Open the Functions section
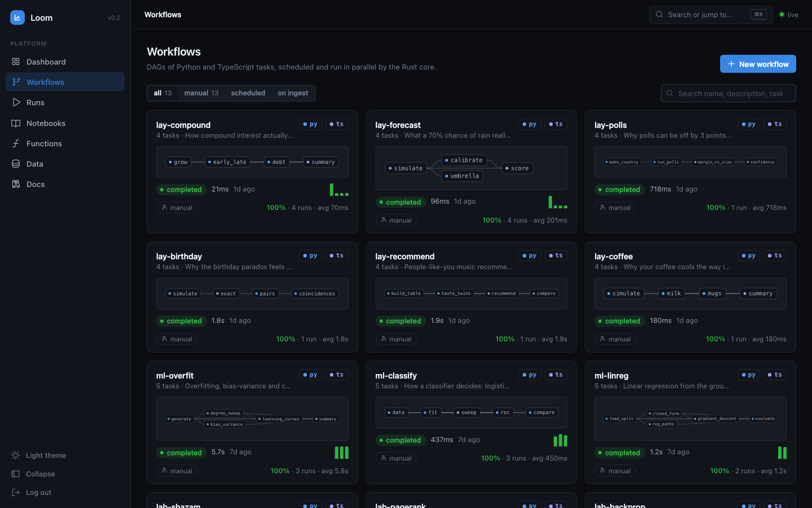Viewport: 812px width, 508px height. coord(65,144)
